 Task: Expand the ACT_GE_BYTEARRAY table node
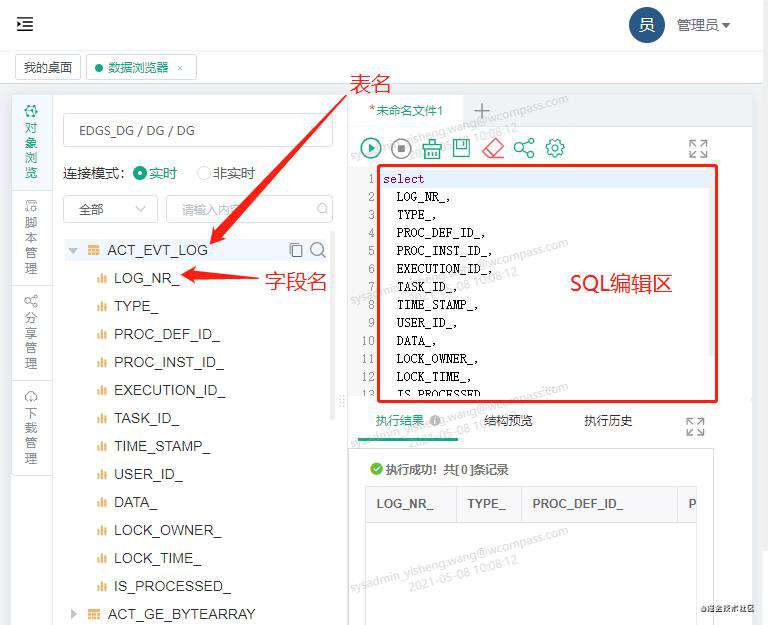coord(73,614)
